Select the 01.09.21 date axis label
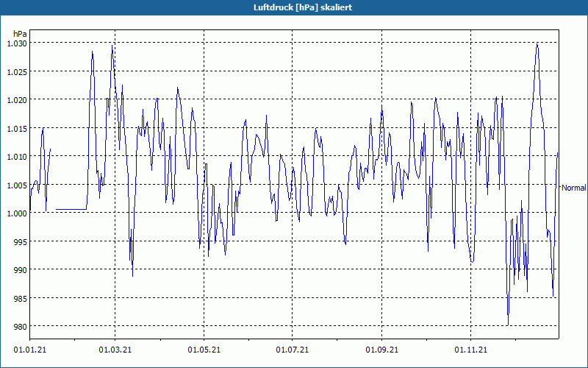Screen dimensions: 588x368 pos(381,350)
